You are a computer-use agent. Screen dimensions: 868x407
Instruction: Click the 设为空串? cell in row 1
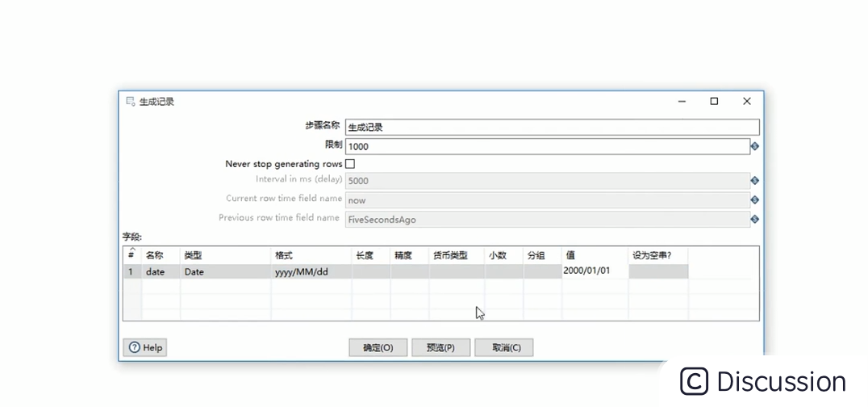(658, 271)
